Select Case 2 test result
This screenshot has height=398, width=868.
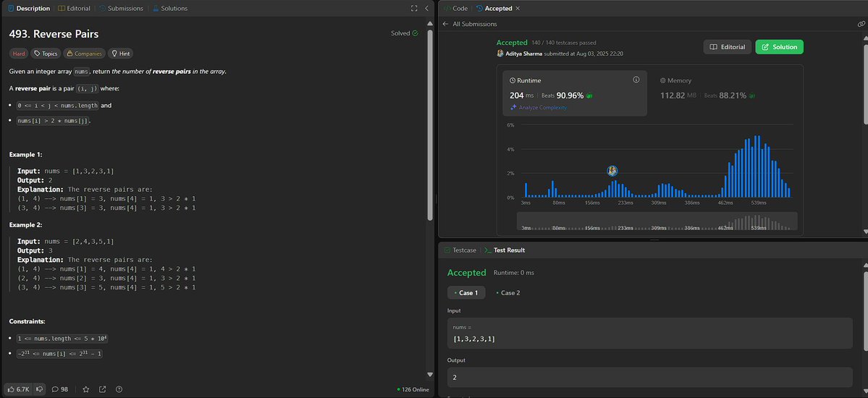[x=507, y=293]
